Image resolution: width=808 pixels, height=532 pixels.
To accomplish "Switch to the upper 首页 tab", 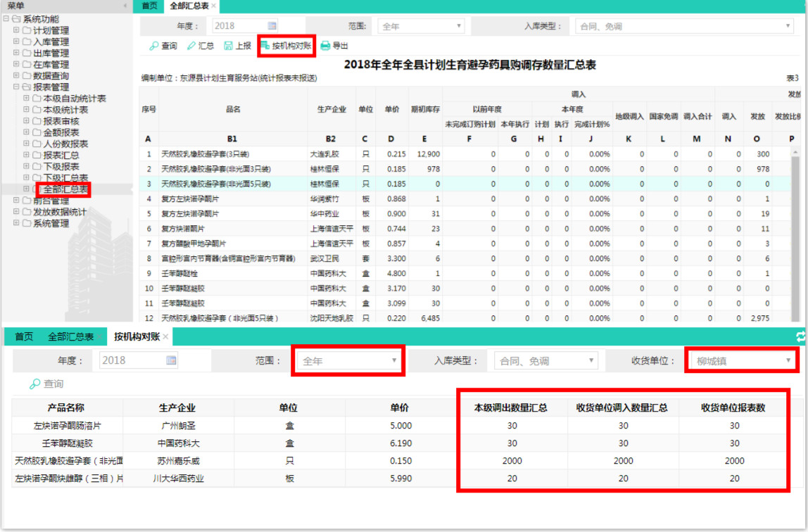I will pos(149,6).
